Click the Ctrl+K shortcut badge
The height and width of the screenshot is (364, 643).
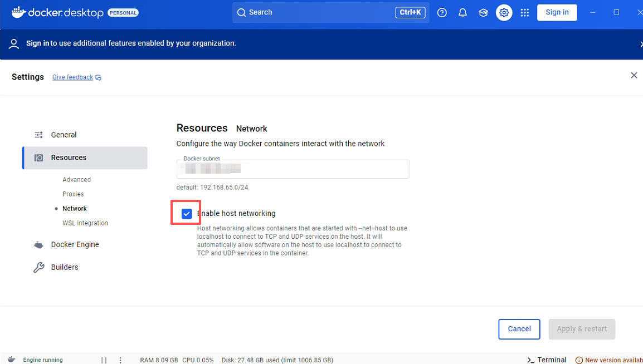[x=410, y=12]
